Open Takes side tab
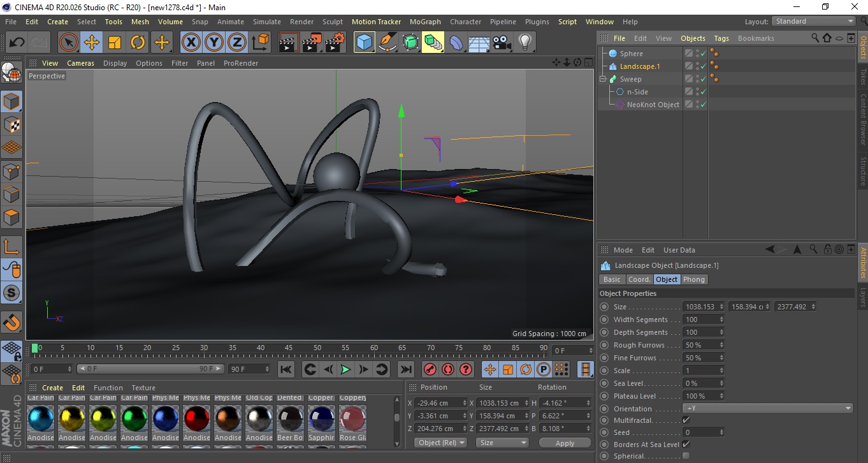The width and height of the screenshot is (868, 463). point(863,77)
